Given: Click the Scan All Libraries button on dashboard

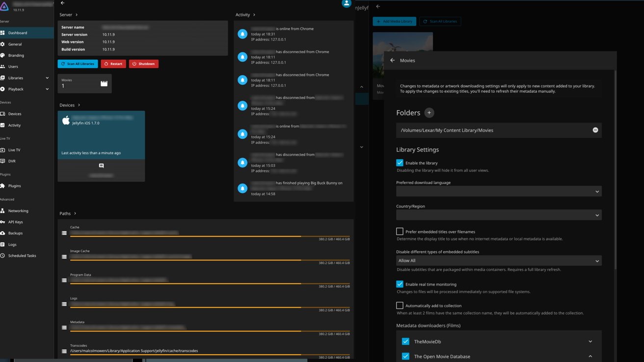Looking at the screenshot, I should tap(78, 64).
